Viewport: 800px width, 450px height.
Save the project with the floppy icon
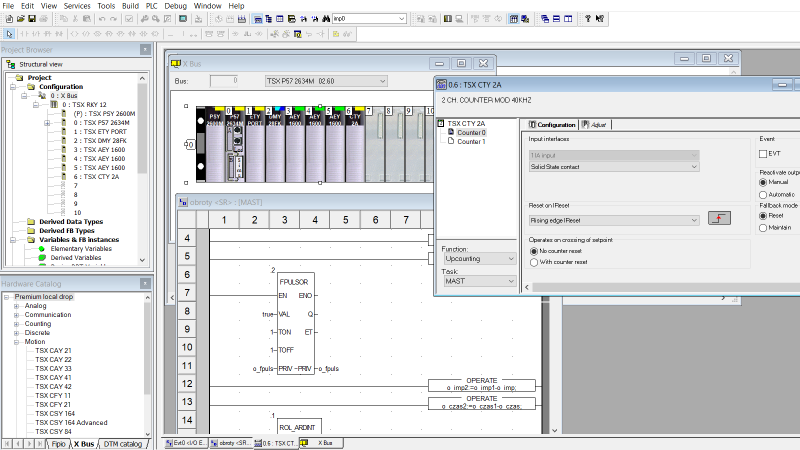pyautogui.click(x=32, y=19)
